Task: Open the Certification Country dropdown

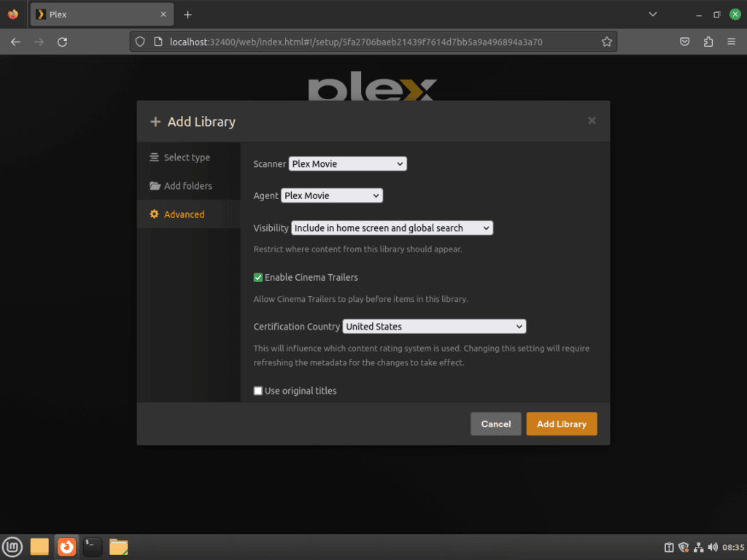Action: [434, 326]
